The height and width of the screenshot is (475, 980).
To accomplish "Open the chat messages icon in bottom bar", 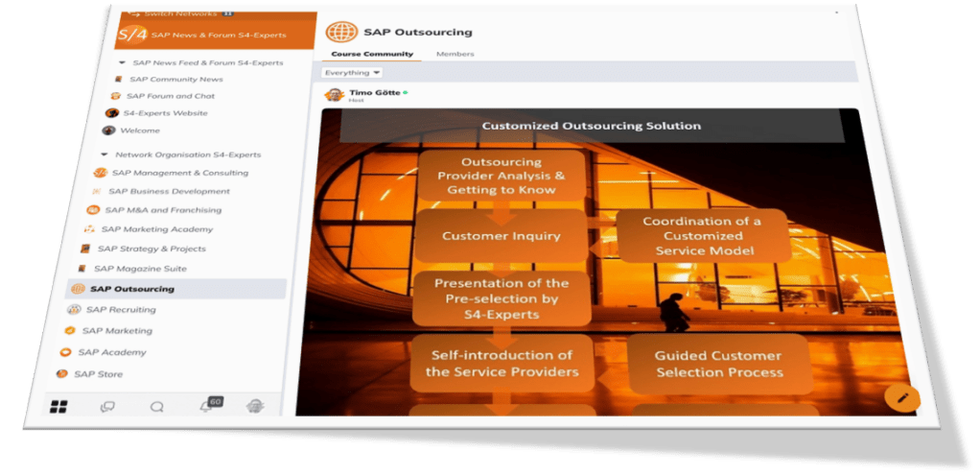I will 107,408.
